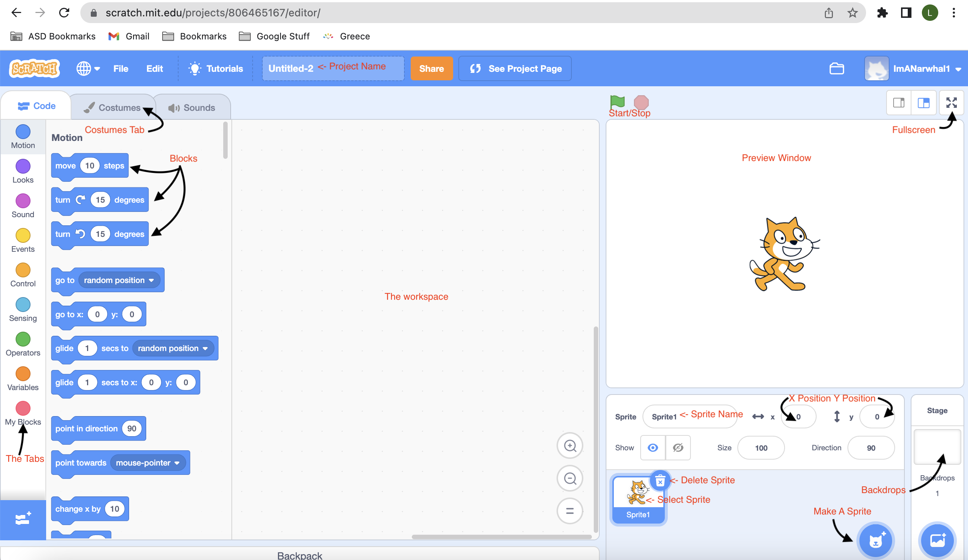Show the sprite with the eye toggle

point(653,448)
